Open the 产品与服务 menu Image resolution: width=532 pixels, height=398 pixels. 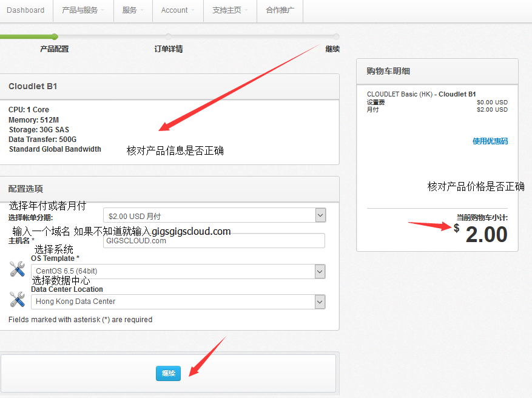coord(83,10)
